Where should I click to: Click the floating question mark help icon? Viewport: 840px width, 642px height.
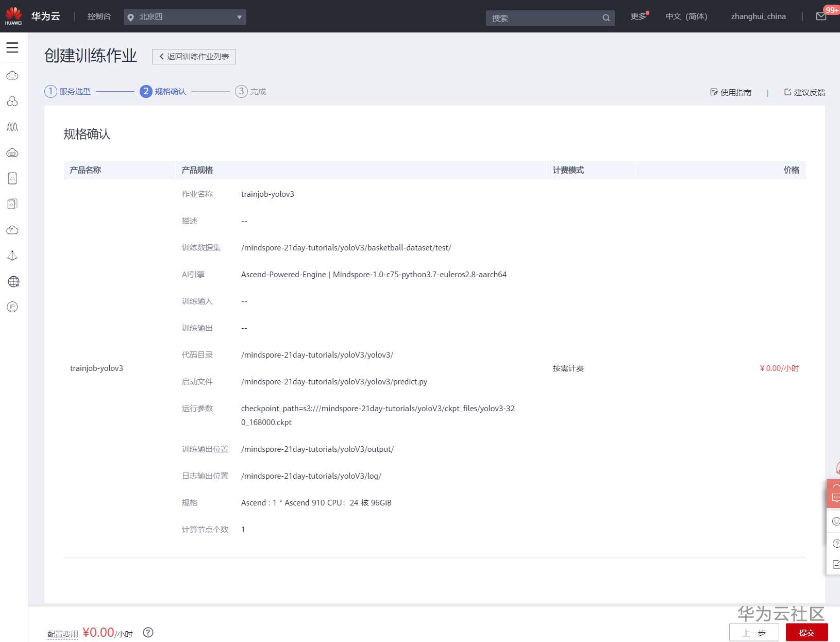836,543
